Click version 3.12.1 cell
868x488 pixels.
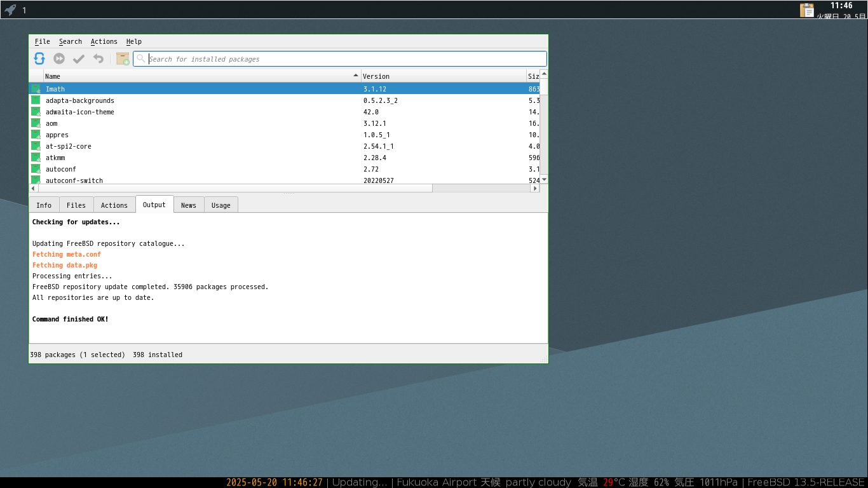[x=375, y=123]
